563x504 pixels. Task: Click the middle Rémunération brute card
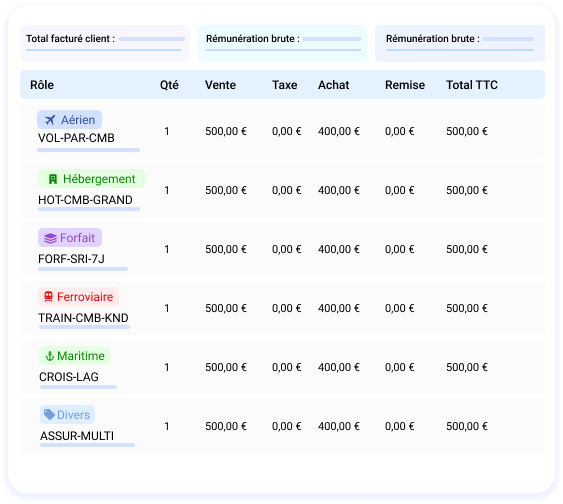282,43
